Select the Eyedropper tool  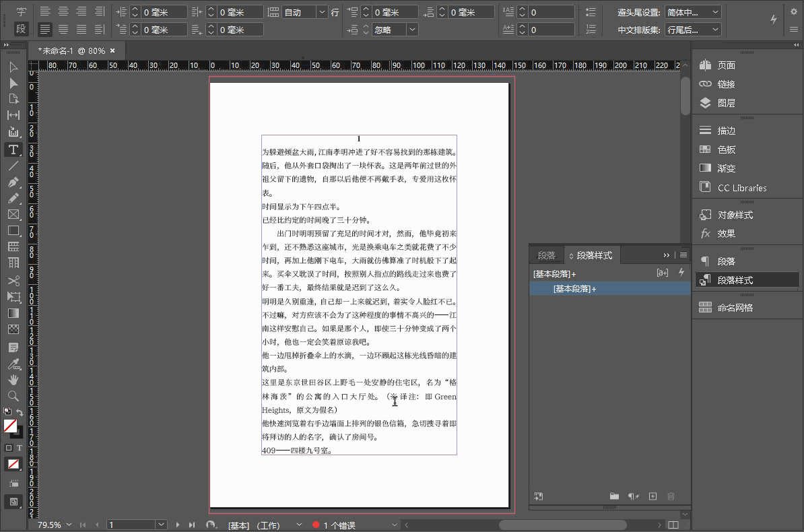[13, 364]
